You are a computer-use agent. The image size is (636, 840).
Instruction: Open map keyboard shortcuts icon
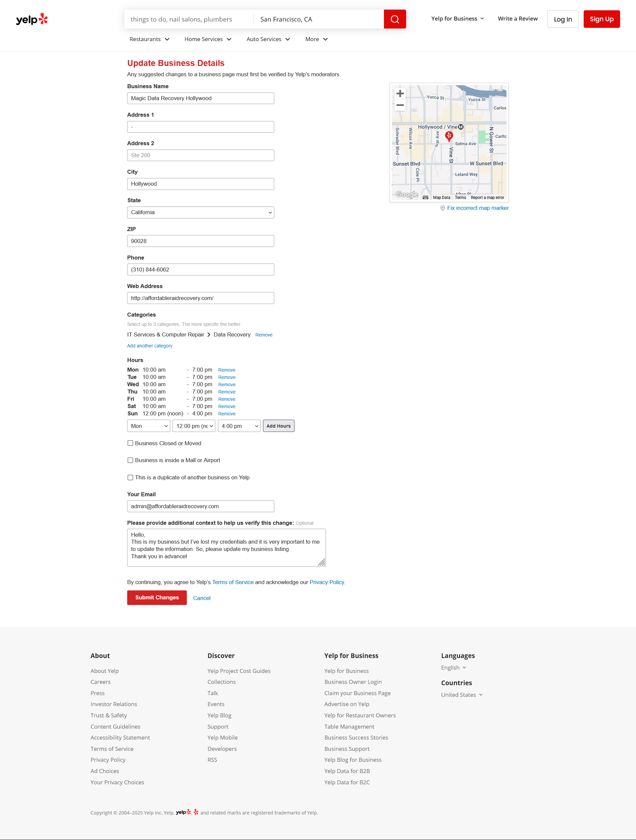pos(425,198)
